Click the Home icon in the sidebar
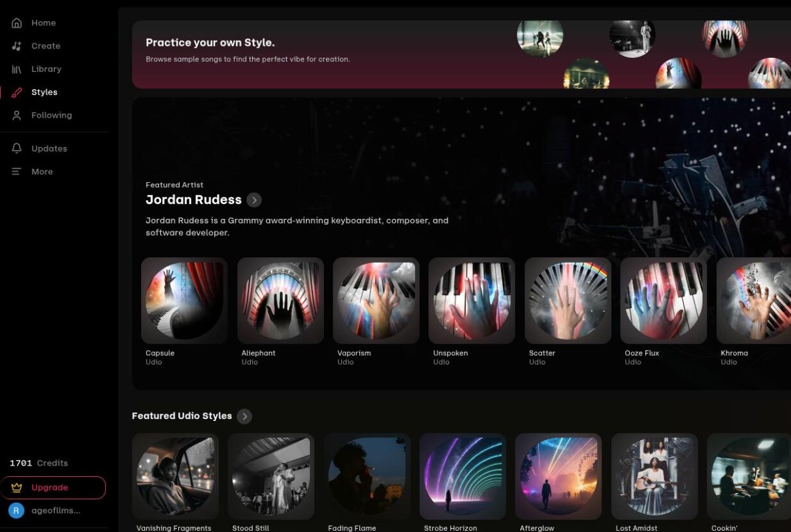The width and height of the screenshot is (791, 532). pyautogui.click(x=16, y=22)
